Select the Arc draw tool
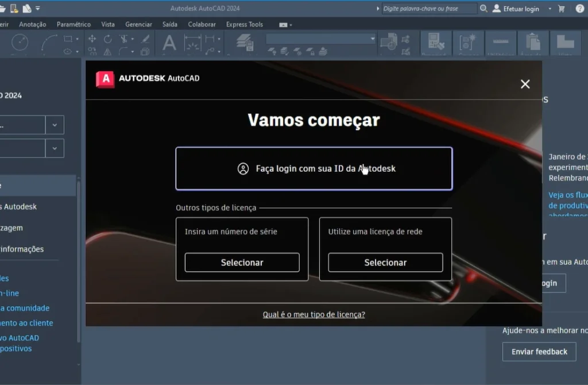The width and height of the screenshot is (588, 385). tap(49, 43)
